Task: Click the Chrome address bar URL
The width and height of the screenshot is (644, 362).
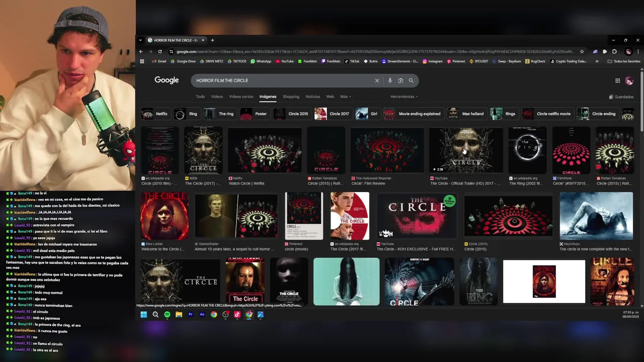Action: coord(375,51)
